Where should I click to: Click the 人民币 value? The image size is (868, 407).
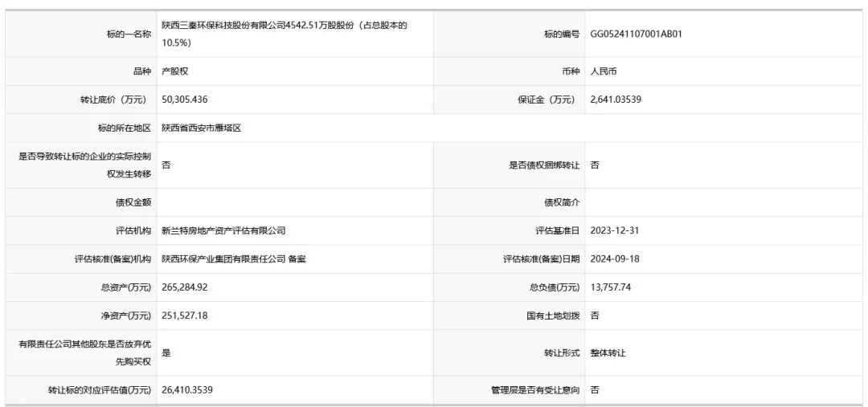pyautogui.click(x=604, y=71)
